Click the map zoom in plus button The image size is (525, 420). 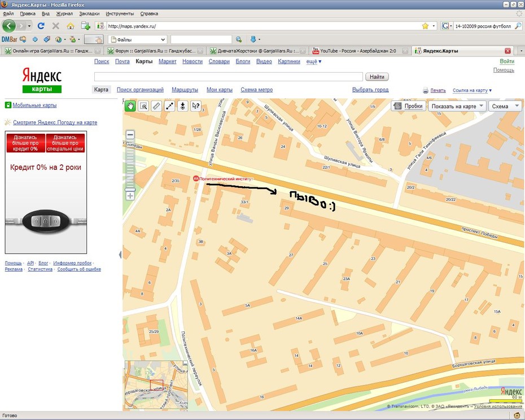130,196
